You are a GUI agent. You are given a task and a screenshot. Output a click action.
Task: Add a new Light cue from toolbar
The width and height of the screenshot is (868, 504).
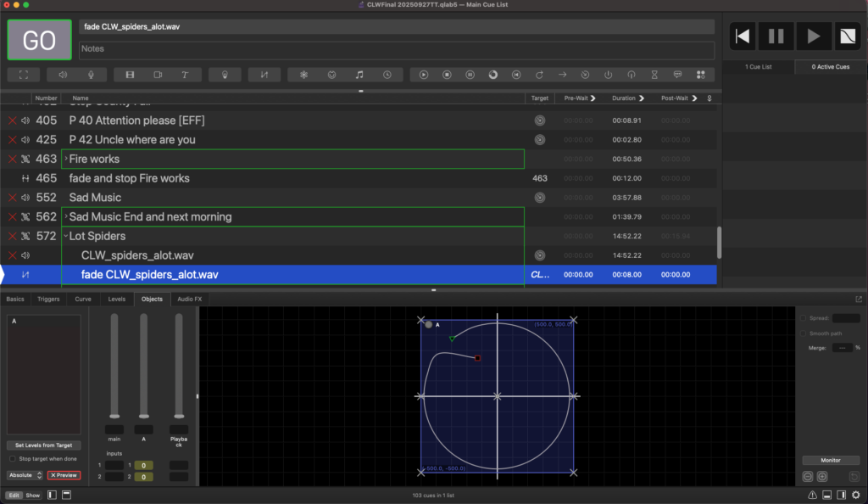click(225, 75)
